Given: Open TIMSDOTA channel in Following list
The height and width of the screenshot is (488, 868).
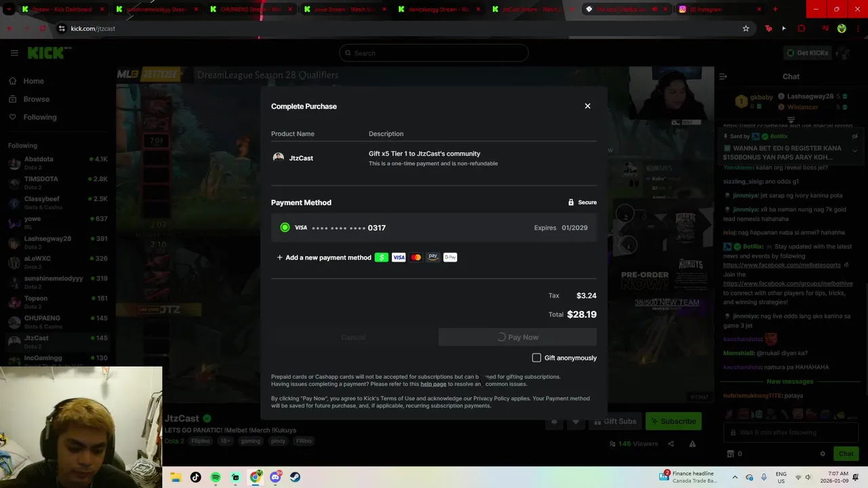Looking at the screenshot, I should click(58, 183).
